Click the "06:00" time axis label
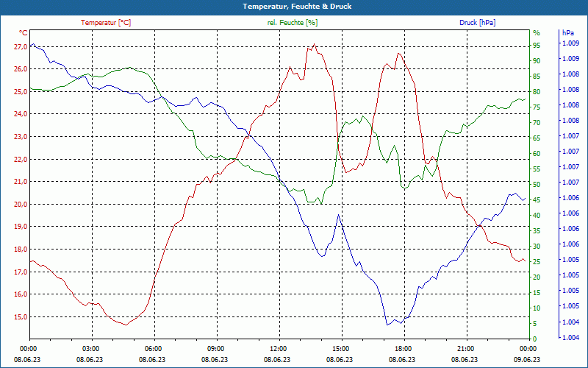The image size is (588, 368). click(x=153, y=348)
